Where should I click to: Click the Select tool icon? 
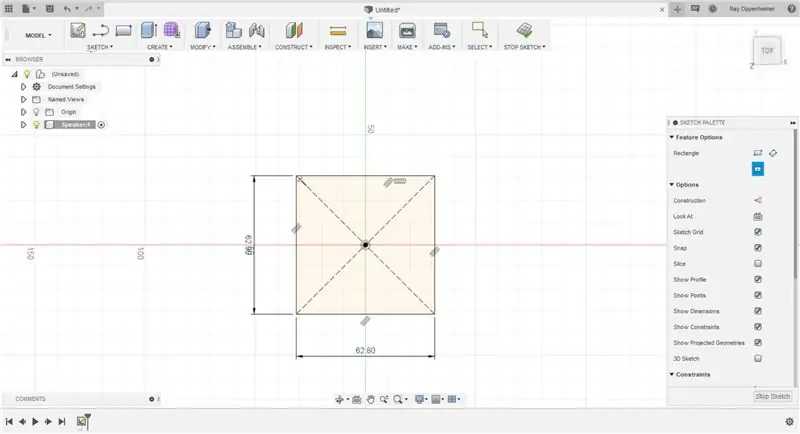pyautogui.click(x=480, y=30)
